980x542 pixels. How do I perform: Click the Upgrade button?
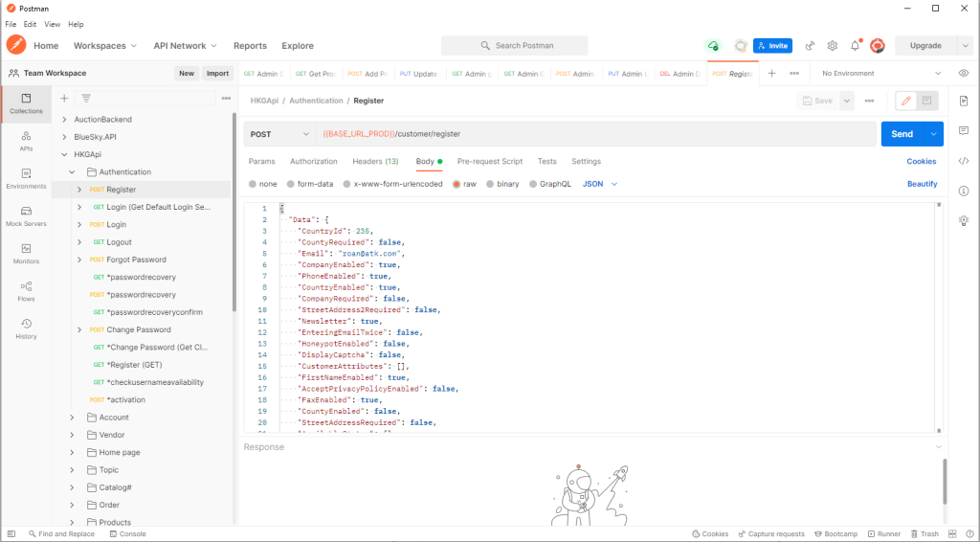coord(925,46)
